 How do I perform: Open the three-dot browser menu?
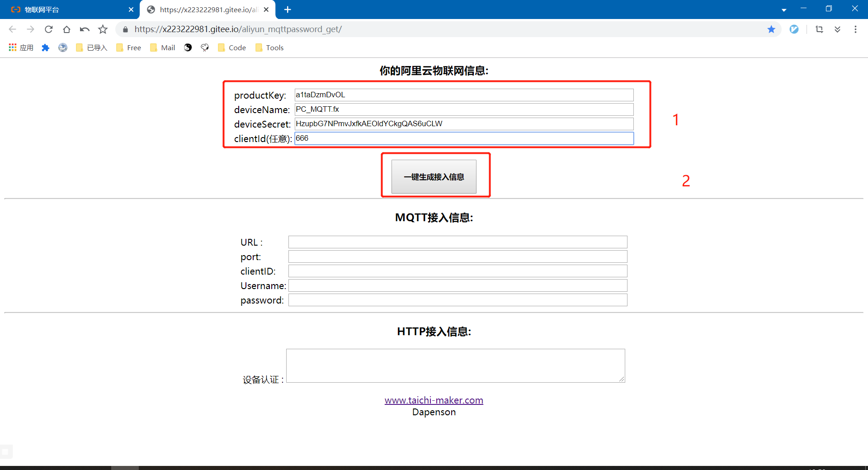click(855, 29)
